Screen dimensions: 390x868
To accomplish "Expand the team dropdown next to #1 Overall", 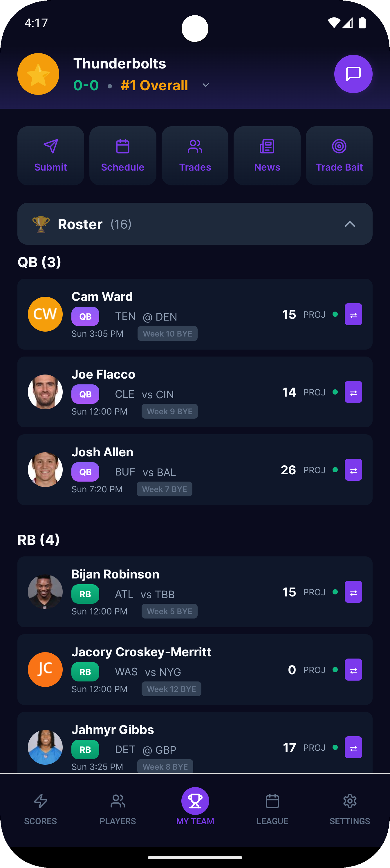I will pyautogui.click(x=206, y=85).
